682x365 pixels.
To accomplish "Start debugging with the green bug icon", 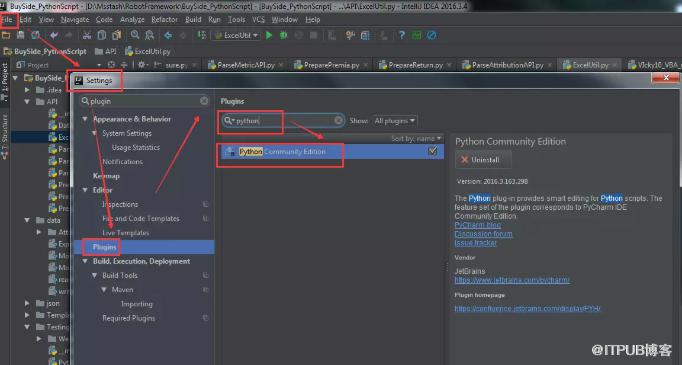I will 284,35.
